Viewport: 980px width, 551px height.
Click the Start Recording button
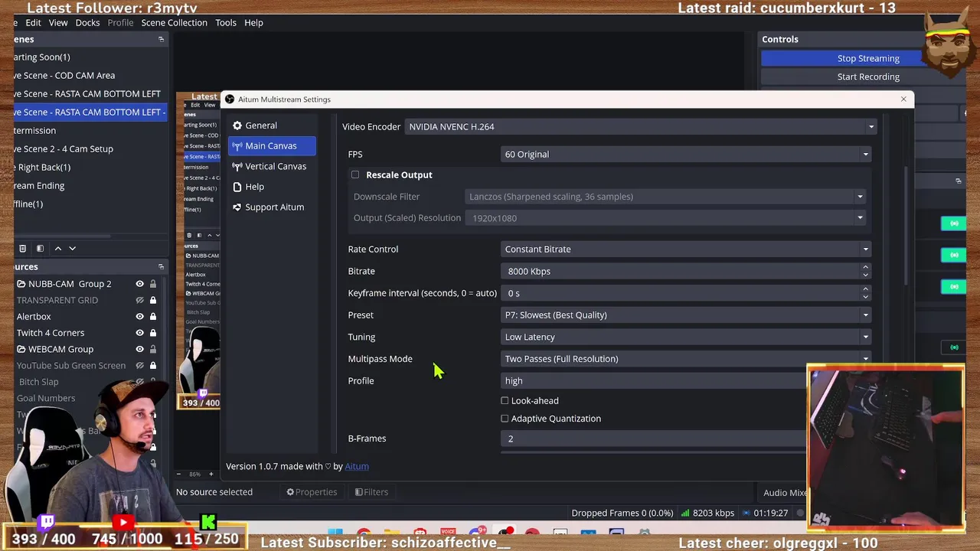pos(868,77)
